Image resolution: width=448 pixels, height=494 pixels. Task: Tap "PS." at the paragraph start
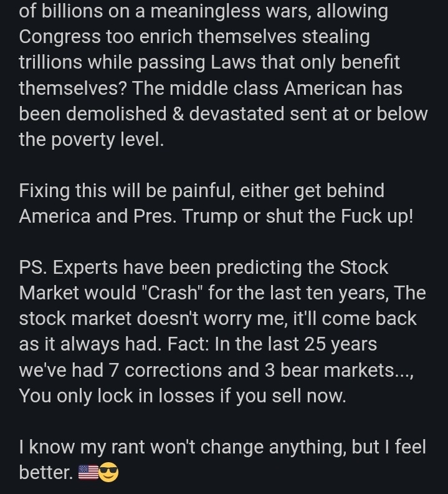(x=33, y=268)
